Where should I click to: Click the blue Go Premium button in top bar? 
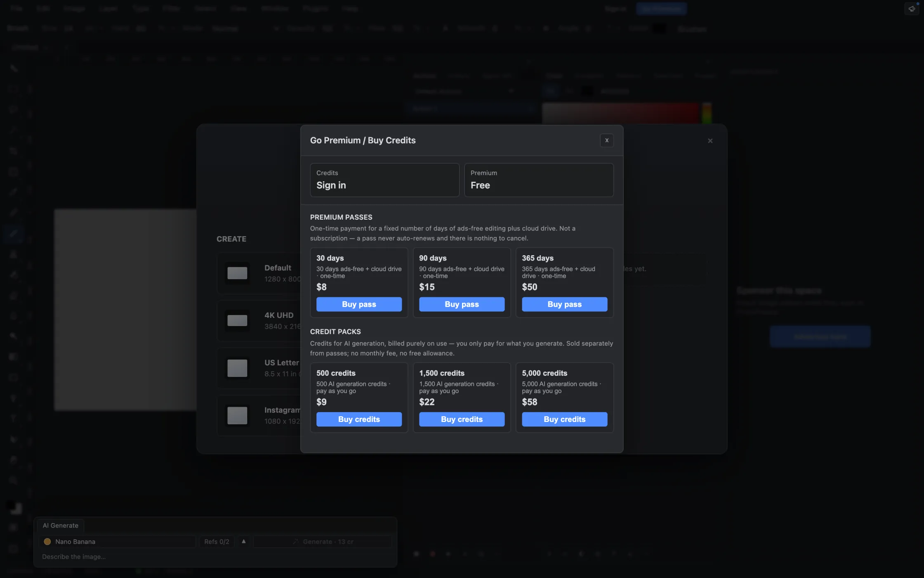coord(661,9)
